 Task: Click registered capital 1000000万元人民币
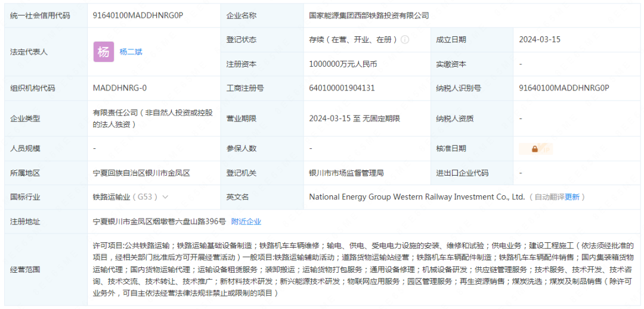(343, 64)
